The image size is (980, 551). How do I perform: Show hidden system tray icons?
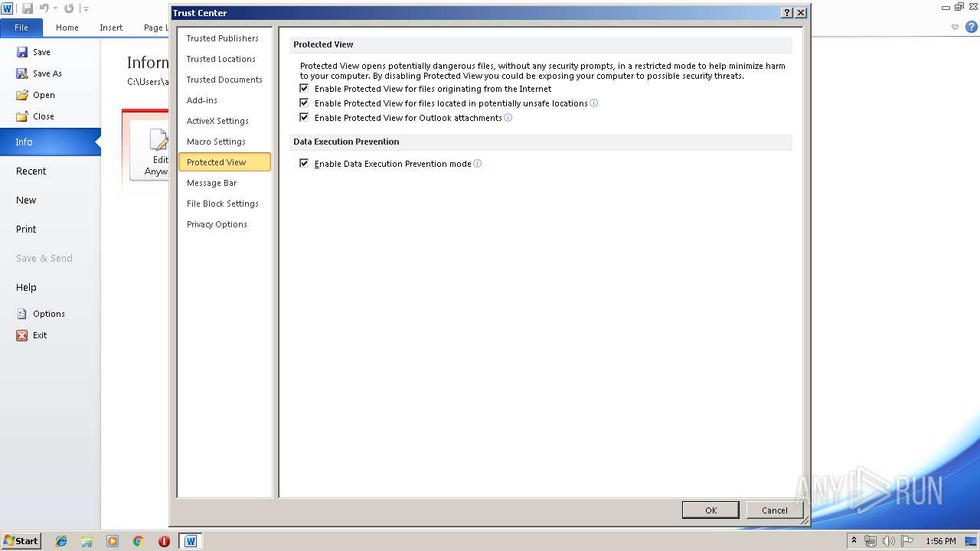click(x=854, y=541)
